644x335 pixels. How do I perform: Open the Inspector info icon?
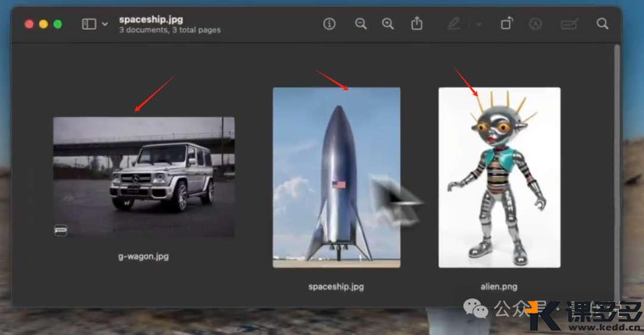click(x=329, y=23)
